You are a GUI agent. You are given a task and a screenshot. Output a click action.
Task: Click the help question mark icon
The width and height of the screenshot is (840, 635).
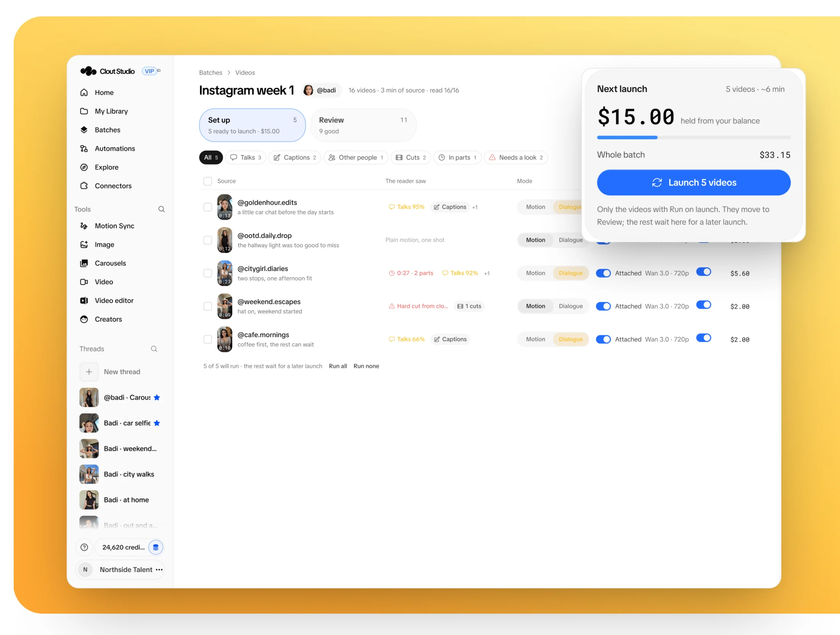pyautogui.click(x=84, y=547)
